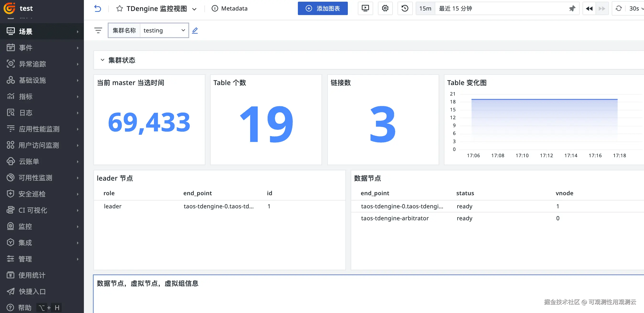The height and width of the screenshot is (313, 644).
Task: Toggle the view variables filter icon
Action: 98,31
